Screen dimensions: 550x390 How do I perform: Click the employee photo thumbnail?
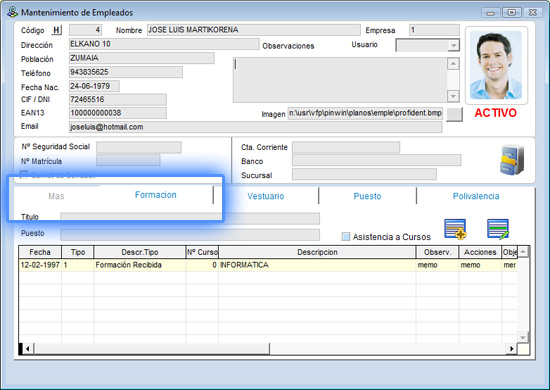click(x=496, y=65)
